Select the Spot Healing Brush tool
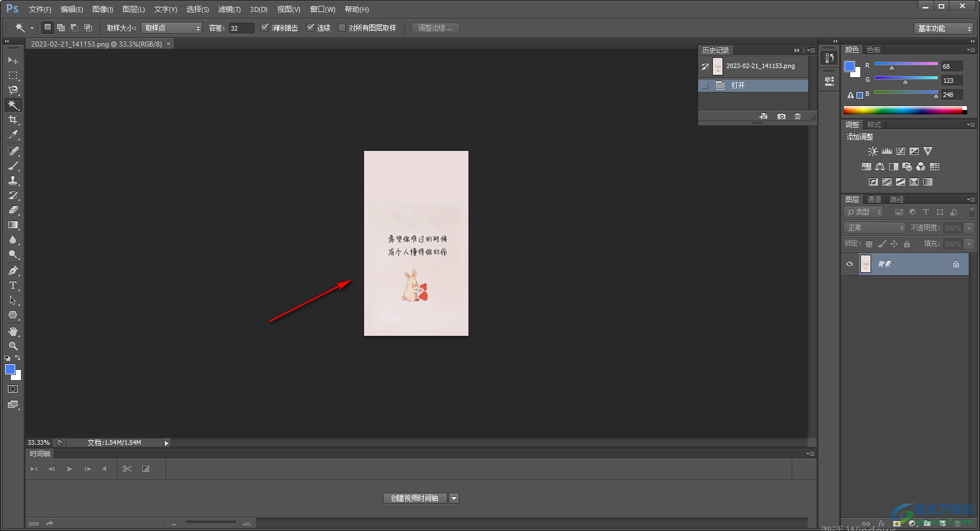 click(x=13, y=151)
